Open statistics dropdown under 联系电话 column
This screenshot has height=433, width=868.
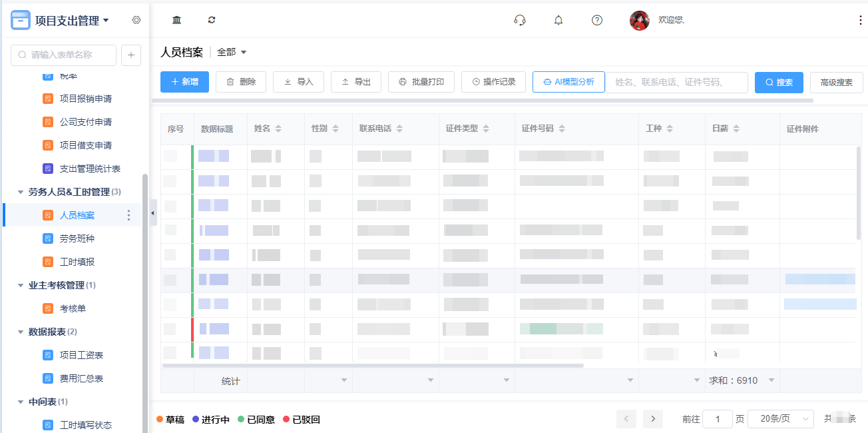tap(431, 380)
